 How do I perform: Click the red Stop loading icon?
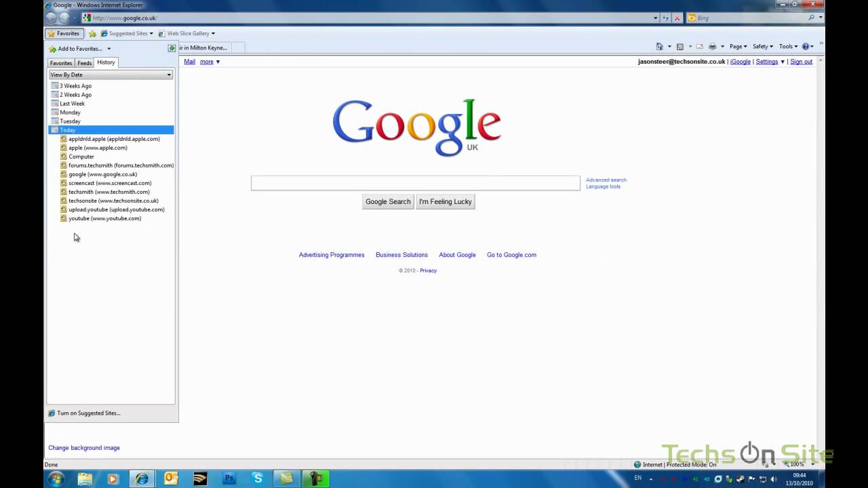(677, 18)
